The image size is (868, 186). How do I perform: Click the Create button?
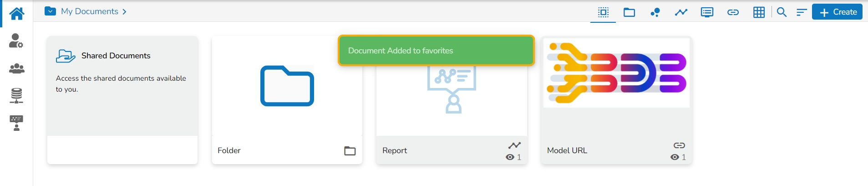tap(838, 12)
